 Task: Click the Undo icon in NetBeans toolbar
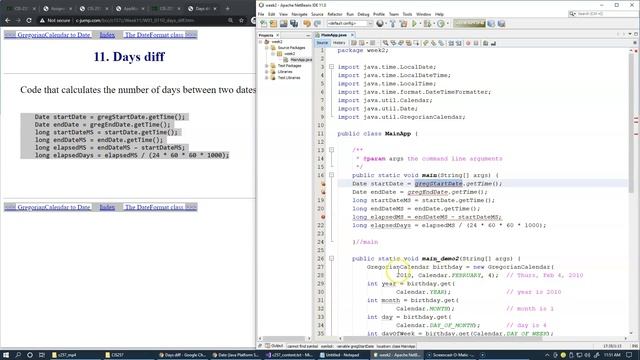pyautogui.click(x=307, y=24)
